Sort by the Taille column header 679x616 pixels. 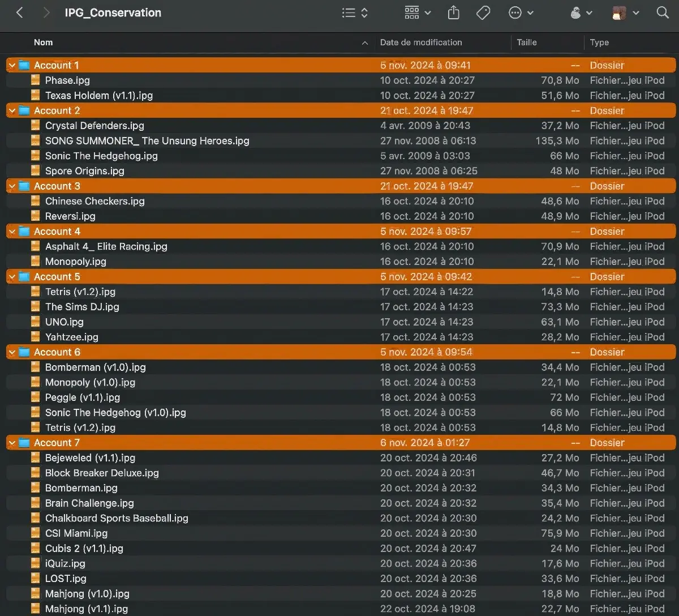pos(526,42)
